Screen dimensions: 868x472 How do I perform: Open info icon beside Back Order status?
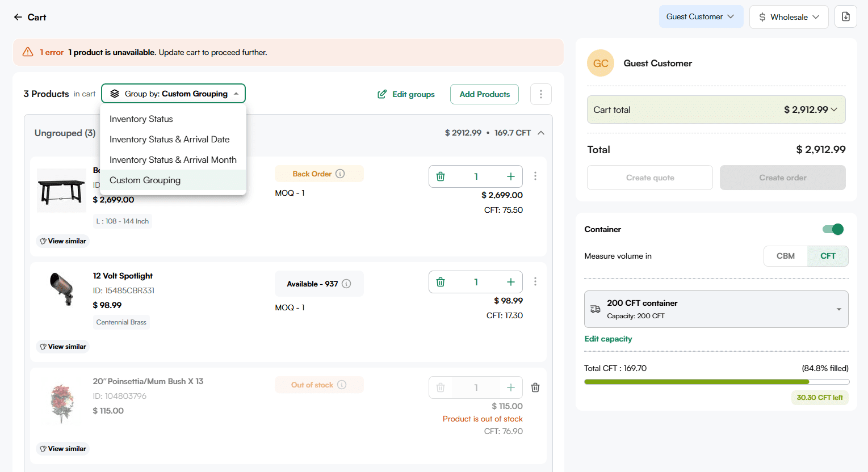tap(340, 174)
